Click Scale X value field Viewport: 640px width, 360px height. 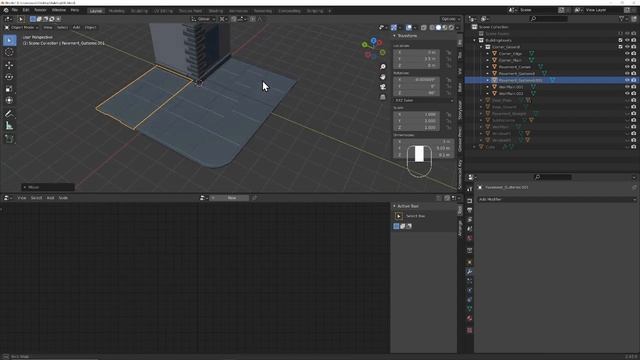(416, 114)
